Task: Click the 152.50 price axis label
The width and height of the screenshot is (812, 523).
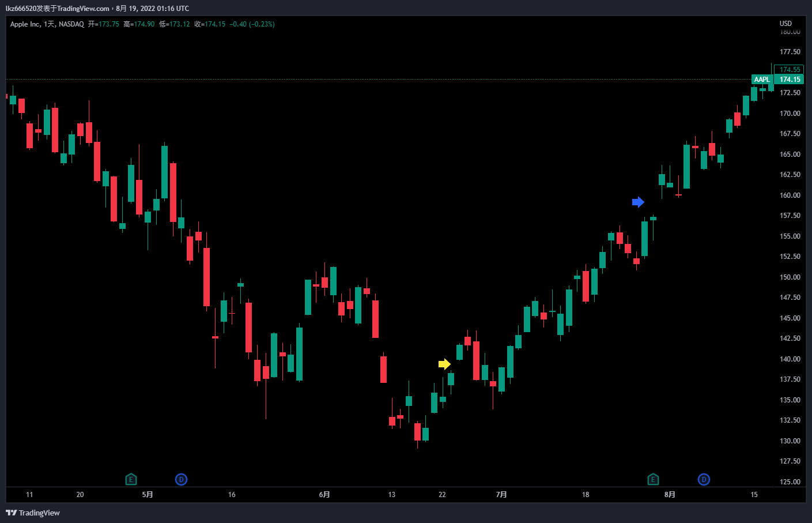Action: [x=790, y=257]
